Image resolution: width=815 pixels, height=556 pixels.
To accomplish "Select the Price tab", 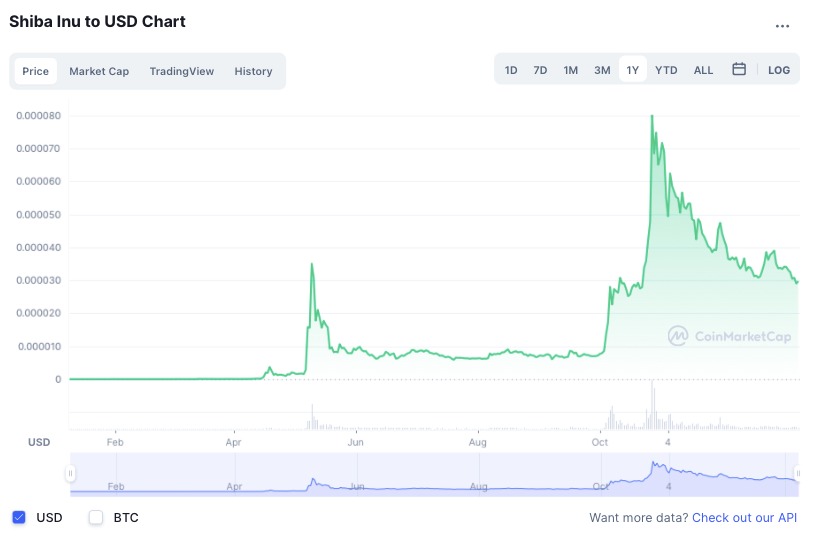I will [x=36, y=71].
